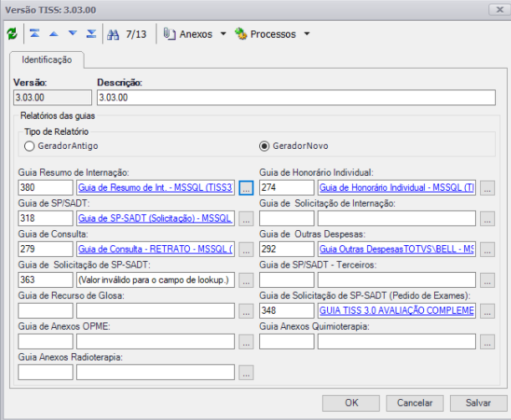
Task: Open lookup for Guia de SP/SADT - Terceiros
Action: click(488, 280)
